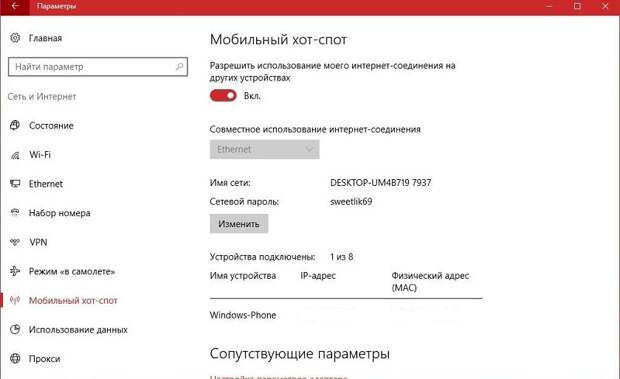
Task: Minimize the Параметры window
Action: [x=549, y=6]
